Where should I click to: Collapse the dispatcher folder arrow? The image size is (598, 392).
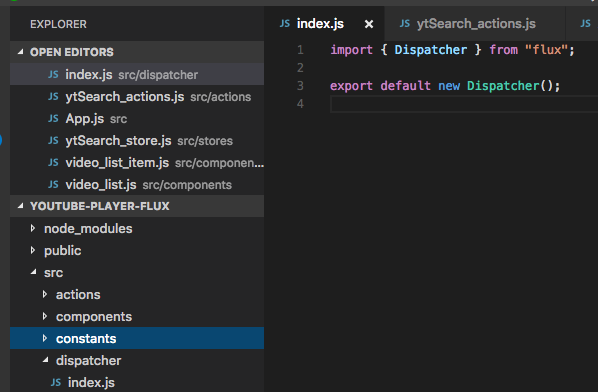click(x=45, y=360)
